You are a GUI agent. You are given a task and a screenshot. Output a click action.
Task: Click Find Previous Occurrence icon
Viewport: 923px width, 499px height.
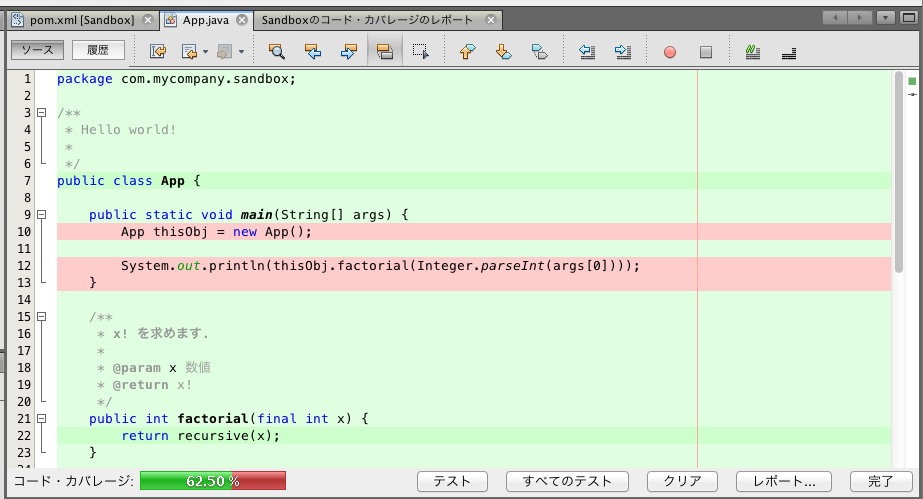(x=313, y=51)
